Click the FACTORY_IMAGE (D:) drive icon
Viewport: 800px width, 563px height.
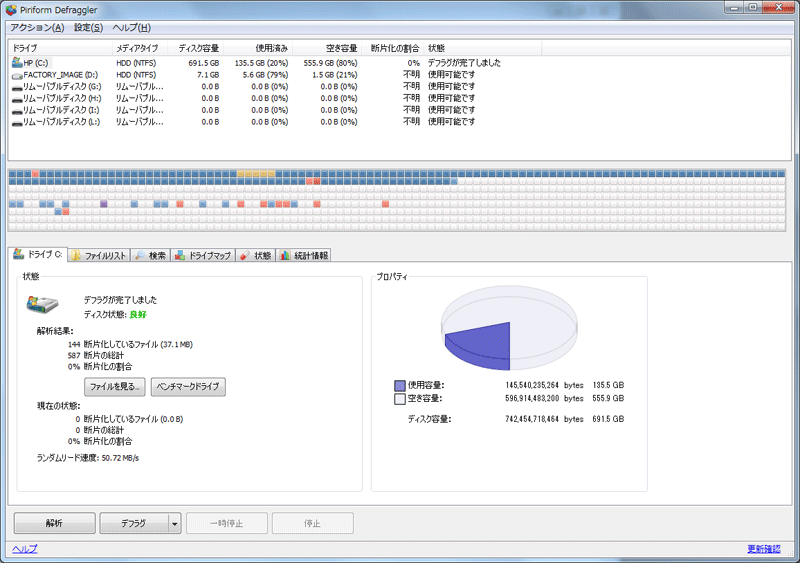pos(17,75)
